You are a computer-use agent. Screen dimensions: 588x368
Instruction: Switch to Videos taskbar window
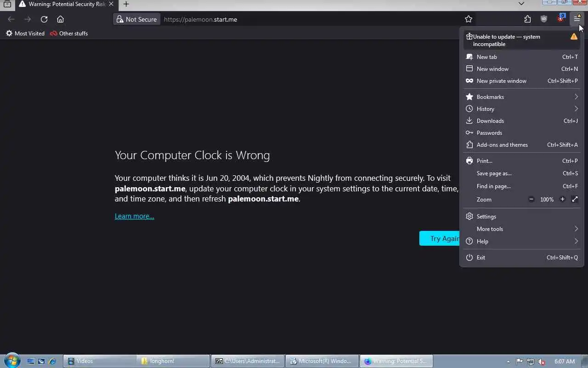(x=100, y=361)
